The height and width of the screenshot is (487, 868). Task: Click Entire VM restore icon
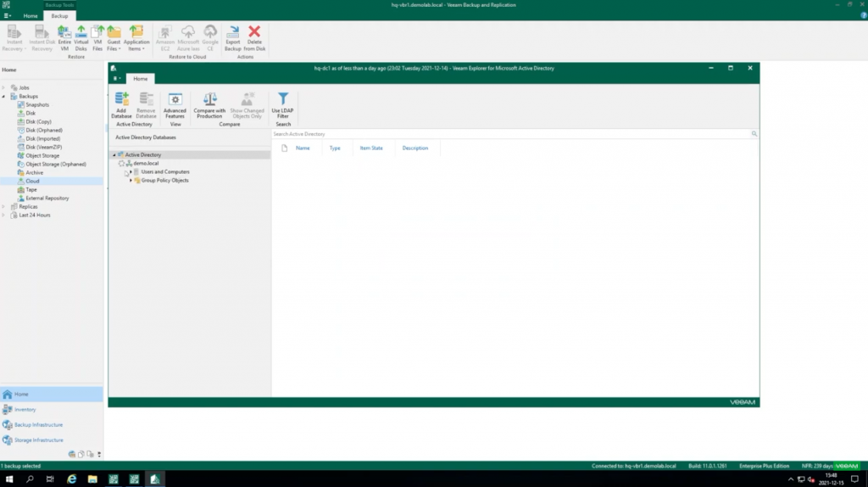point(64,38)
